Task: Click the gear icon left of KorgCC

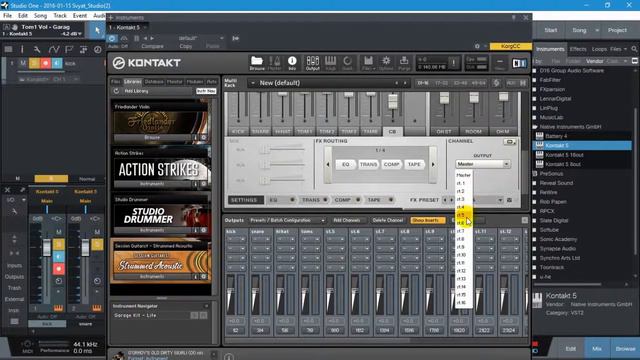Action: click(477, 46)
